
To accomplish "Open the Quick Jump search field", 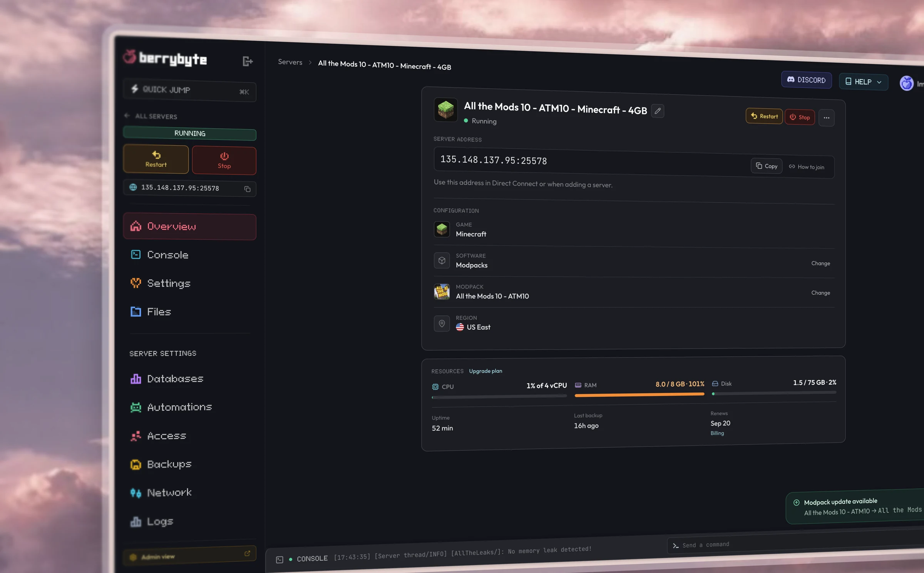I will pos(190,90).
